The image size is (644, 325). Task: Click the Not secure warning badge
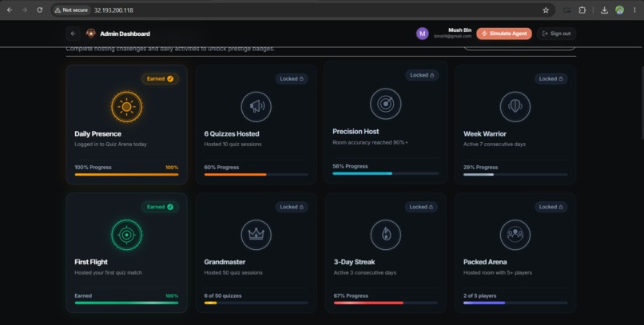pos(71,10)
